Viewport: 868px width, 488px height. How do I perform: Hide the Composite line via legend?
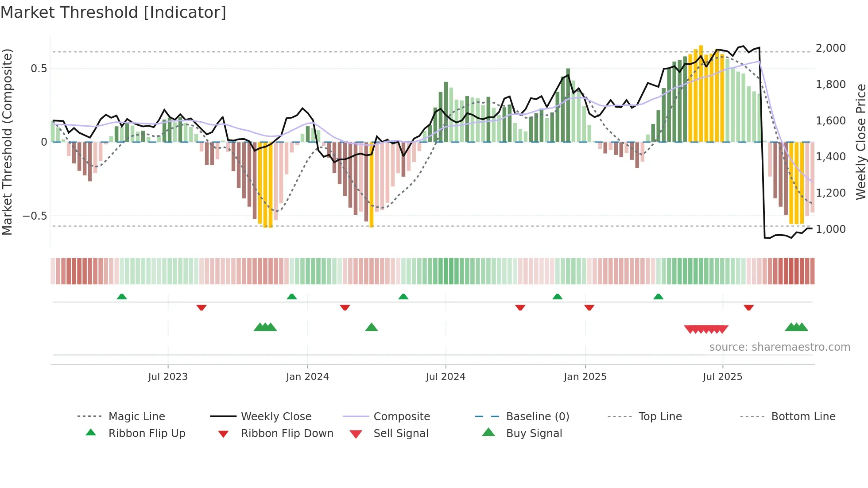tap(401, 417)
